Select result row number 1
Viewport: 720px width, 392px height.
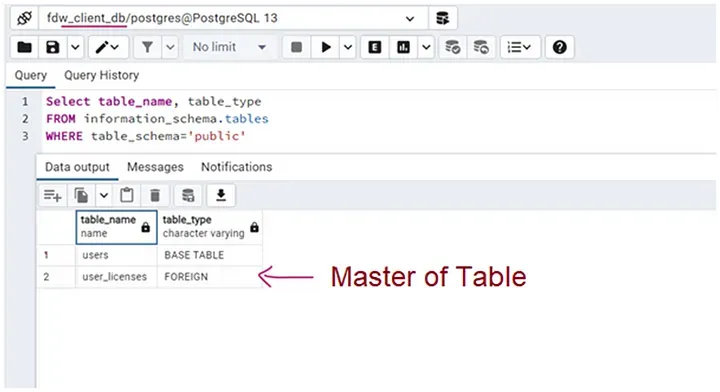coord(56,255)
